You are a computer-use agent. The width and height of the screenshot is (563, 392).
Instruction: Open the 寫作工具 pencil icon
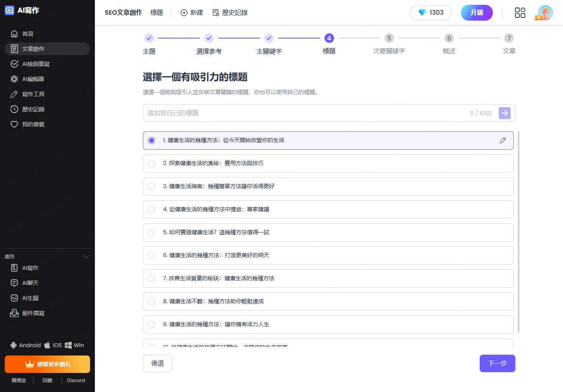pyautogui.click(x=14, y=94)
